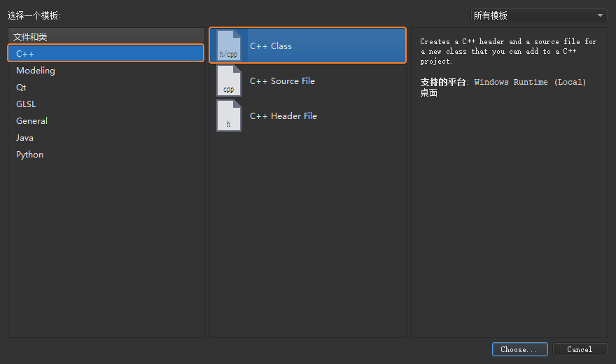Viewport: 616px width, 364px height.
Task: Select the Python category
Action: (x=106, y=155)
